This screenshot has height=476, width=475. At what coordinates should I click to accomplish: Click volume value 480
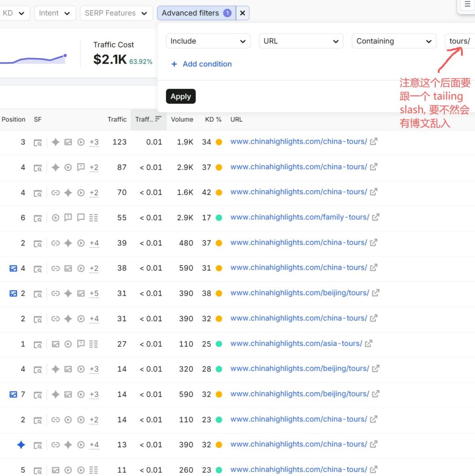point(186,243)
